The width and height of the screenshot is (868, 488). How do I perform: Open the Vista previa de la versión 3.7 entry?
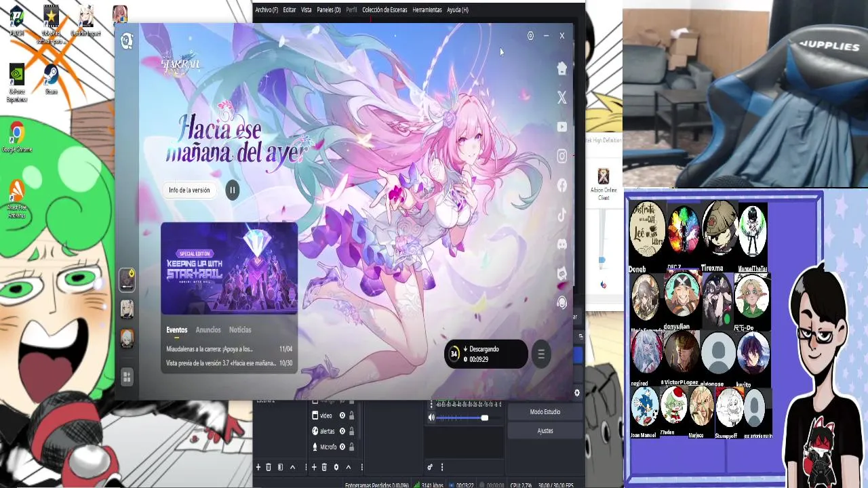click(229, 363)
